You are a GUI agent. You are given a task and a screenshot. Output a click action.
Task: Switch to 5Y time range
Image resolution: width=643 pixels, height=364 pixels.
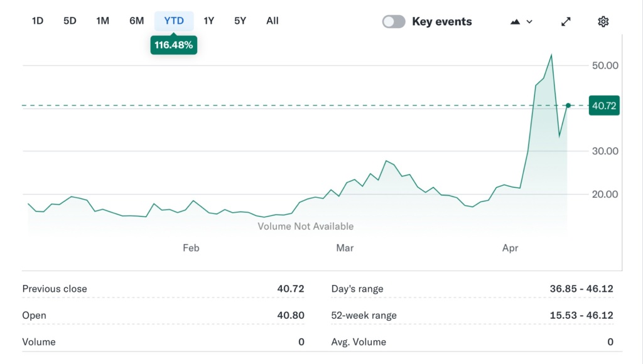240,21
